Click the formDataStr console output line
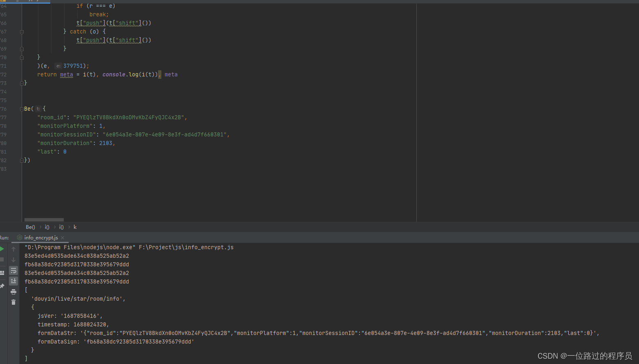Viewport: 639px width, 364px height. click(x=319, y=333)
